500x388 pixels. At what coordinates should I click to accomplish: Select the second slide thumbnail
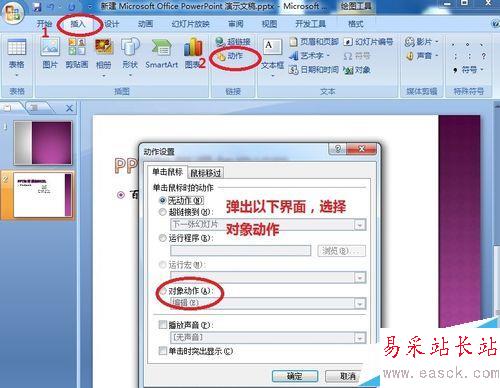click(x=43, y=195)
